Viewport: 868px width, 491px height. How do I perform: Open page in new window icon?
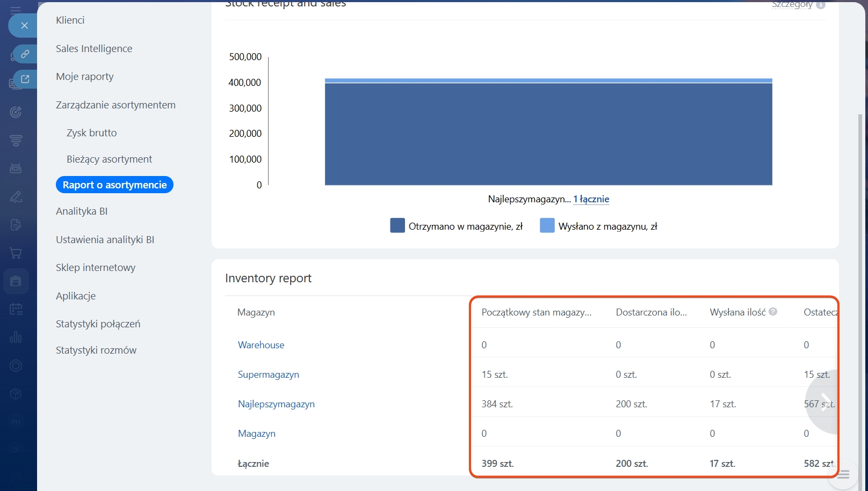click(x=25, y=79)
